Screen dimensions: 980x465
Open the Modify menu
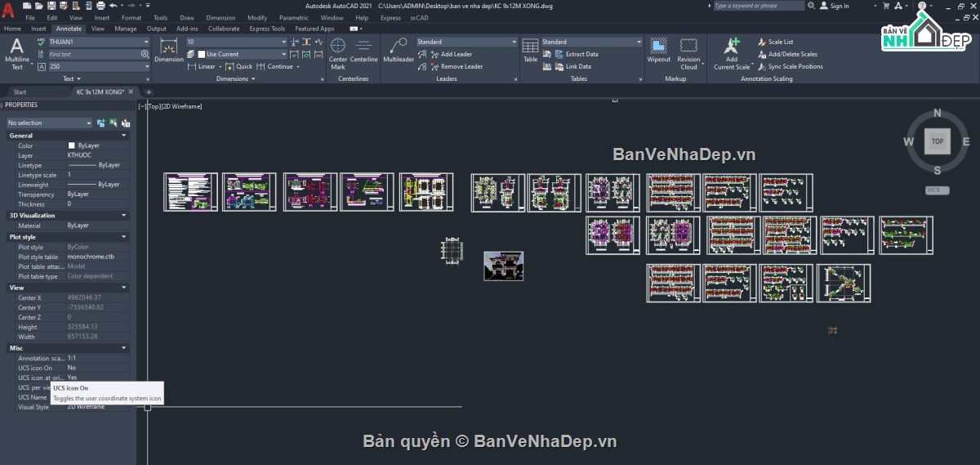click(x=256, y=17)
